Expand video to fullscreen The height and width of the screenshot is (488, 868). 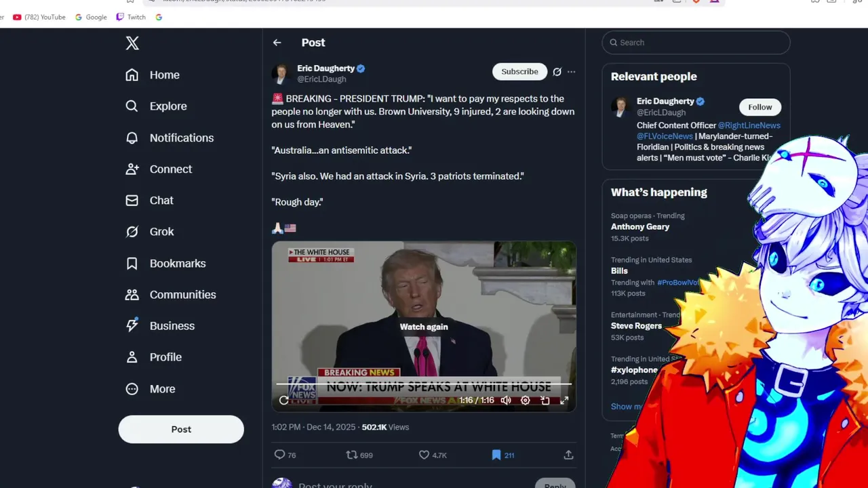pos(564,400)
